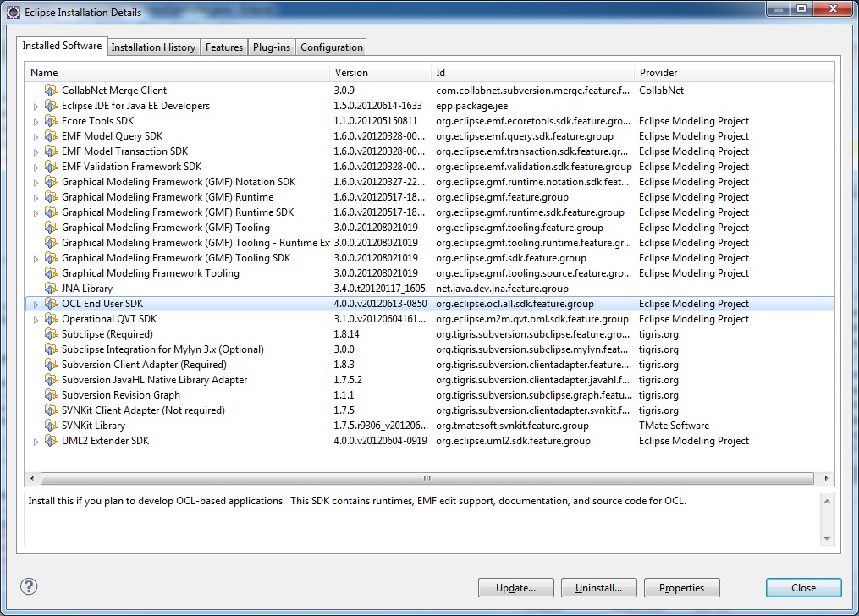
Task: Click the net.java.dev.jna.feature.group Id cell
Action: tap(503, 289)
